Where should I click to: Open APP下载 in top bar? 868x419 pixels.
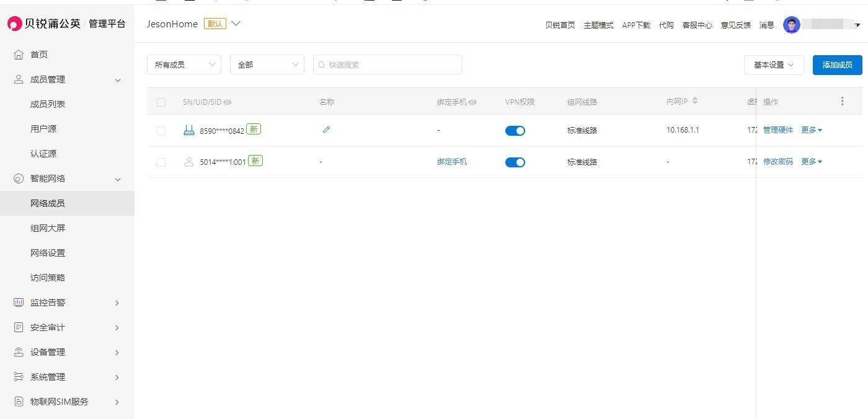(x=636, y=25)
